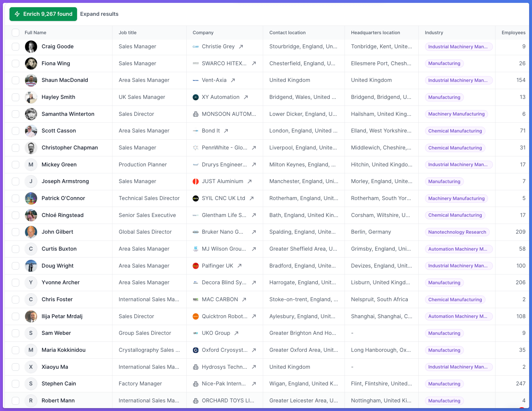The height and width of the screenshot is (411, 532).
Task: Click the Enrich 9,267 found button
Action: (x=43, y=14)
